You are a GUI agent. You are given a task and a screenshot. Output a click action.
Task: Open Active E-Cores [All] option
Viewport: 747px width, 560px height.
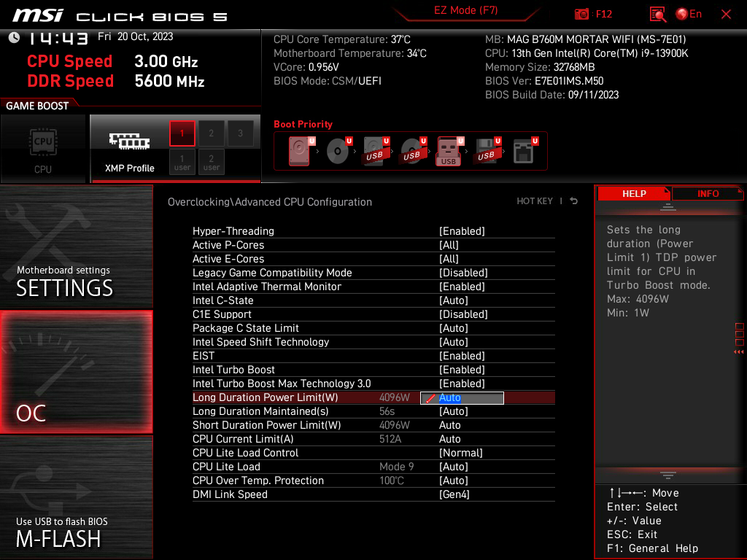tap(449, 259)
